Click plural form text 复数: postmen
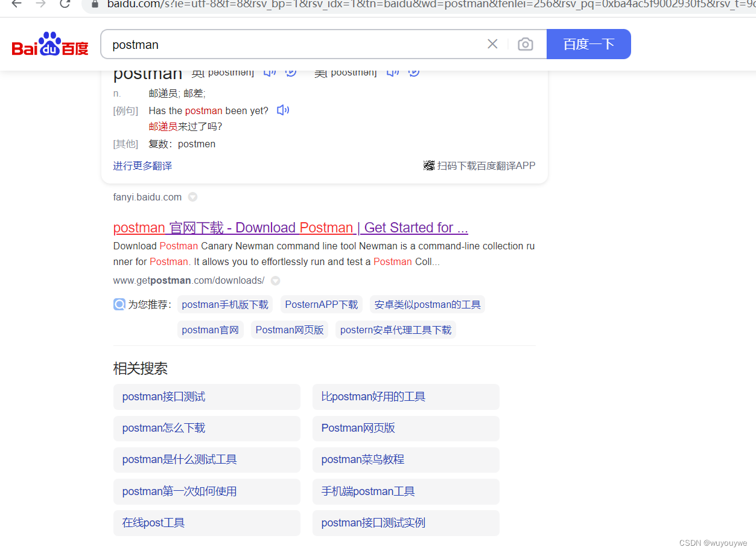 tap(182, 144)
